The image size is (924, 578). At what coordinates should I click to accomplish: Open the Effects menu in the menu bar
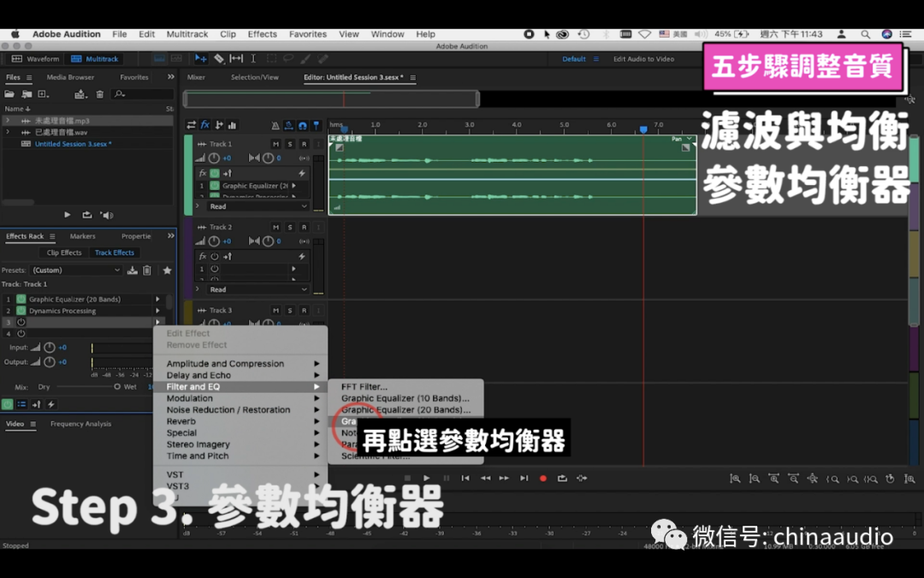tap(263, 34)
